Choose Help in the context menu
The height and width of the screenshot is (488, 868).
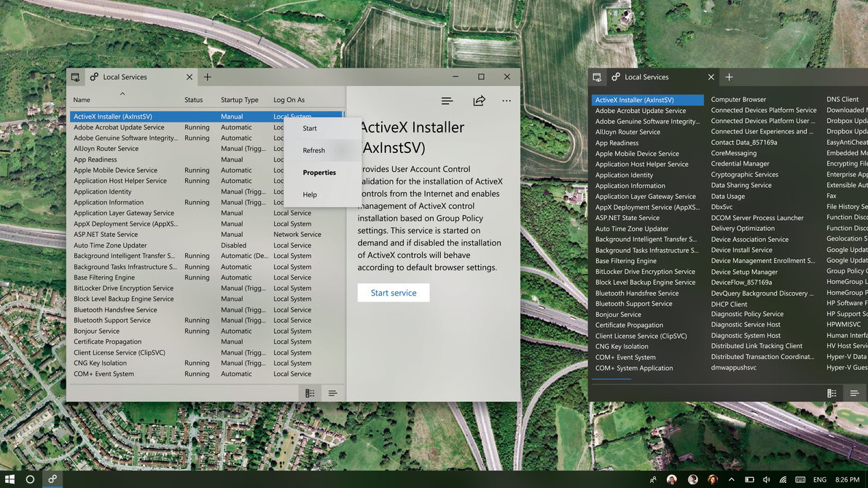coord(322,194)
